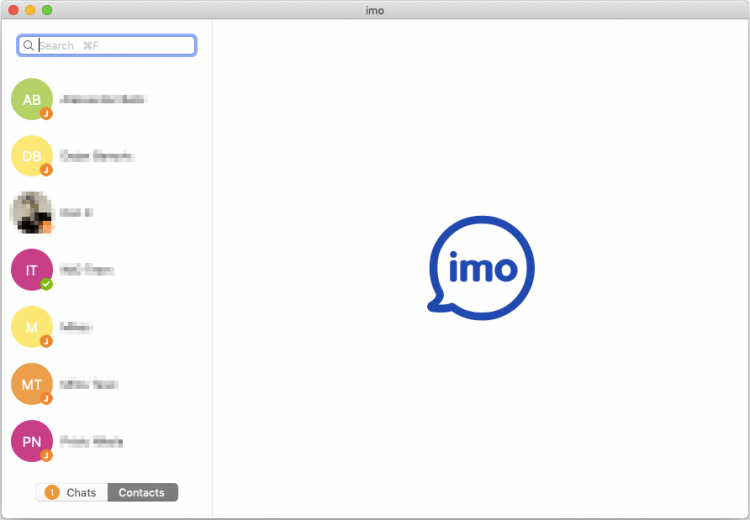The width and height of the screenshot is (750, 520).
Task: Minimize imo window with yellow button
Action: click(x=30, y=10)
